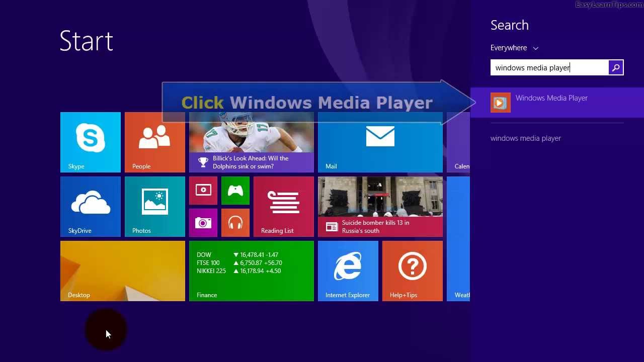Viewport: 644px width, 362px height.
Task: Open the Suicide bomber news tile
Action: [x=380, y=207]
